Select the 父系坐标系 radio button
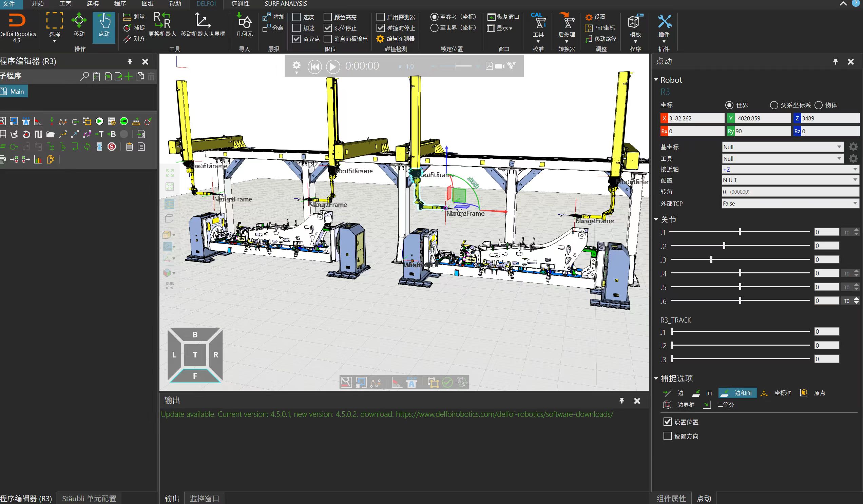This screenshot has width=863, height=504. pos(774,105)
